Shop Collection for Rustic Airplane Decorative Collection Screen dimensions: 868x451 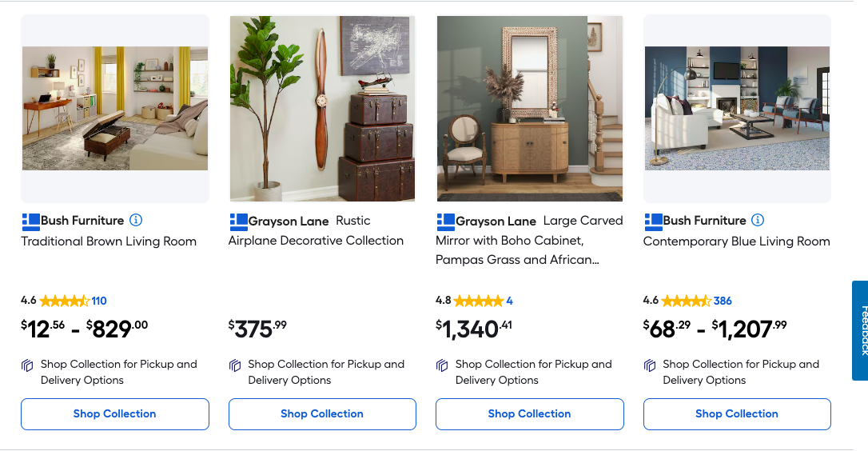pyautogui.click(x=322, y=414)
